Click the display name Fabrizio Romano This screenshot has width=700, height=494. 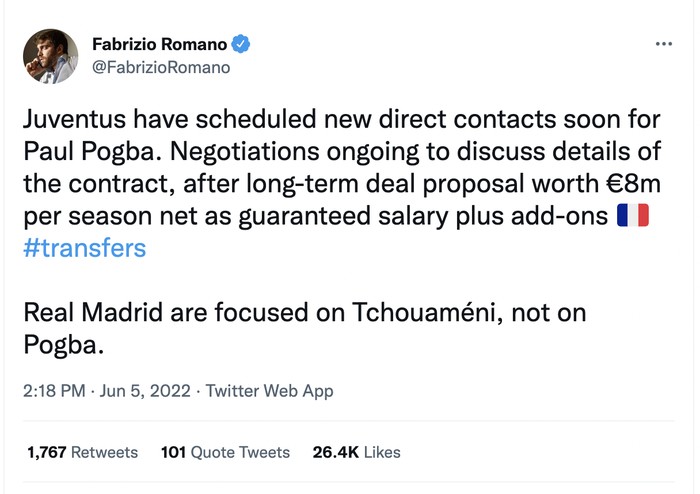tap(159, 44)
